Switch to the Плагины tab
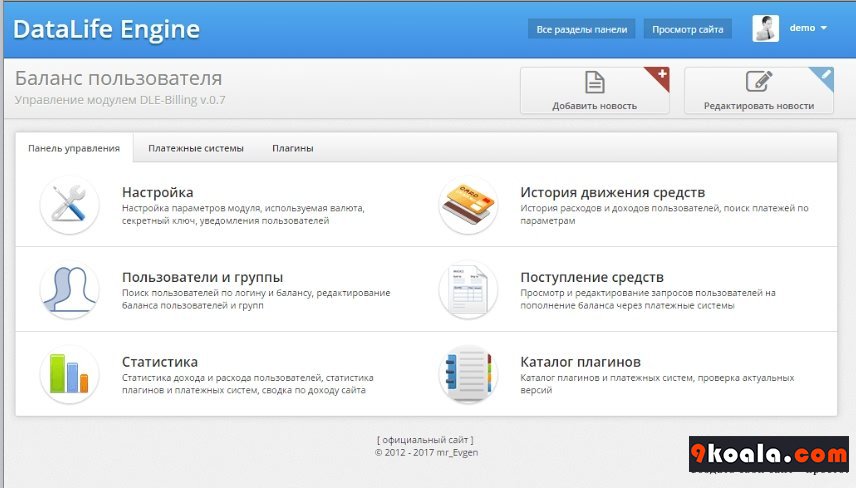Screen dimensions: 856x488 (x=293, y=148)
